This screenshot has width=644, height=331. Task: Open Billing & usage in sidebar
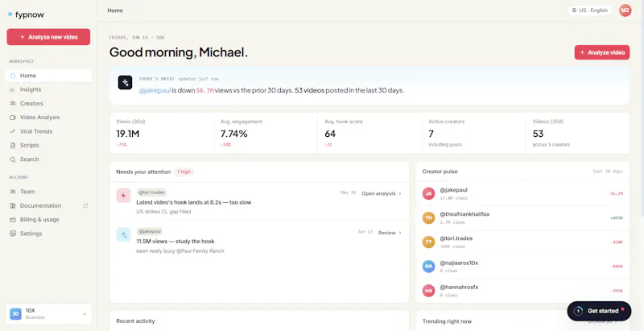pyautogui.click(x=48, y=220)
